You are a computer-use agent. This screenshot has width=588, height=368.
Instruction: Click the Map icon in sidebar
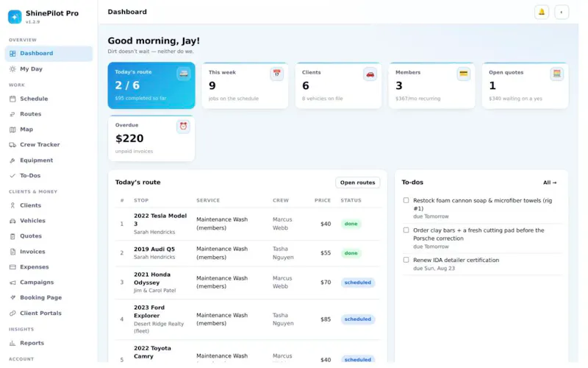click(12, 130)
